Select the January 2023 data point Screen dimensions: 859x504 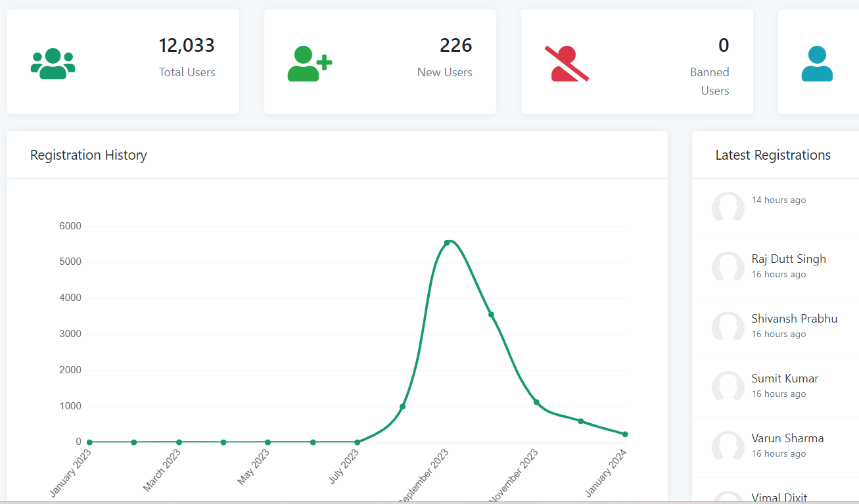tap(89, 442)
